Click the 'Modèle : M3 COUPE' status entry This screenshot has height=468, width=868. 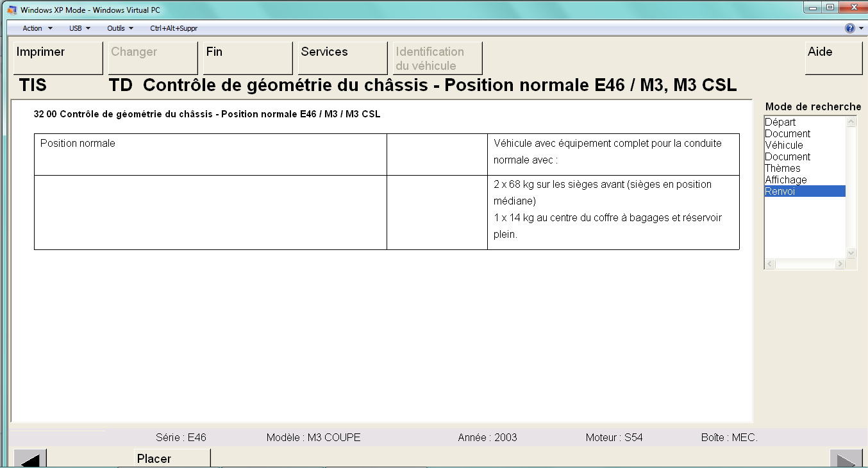[x=313, y=437]
